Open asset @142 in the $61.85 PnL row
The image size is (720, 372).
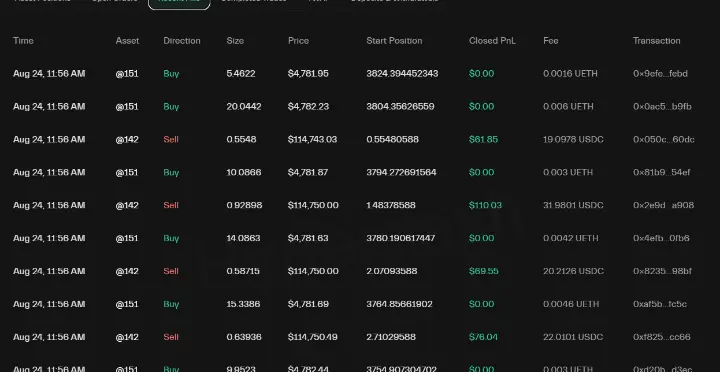click(127, 140)
